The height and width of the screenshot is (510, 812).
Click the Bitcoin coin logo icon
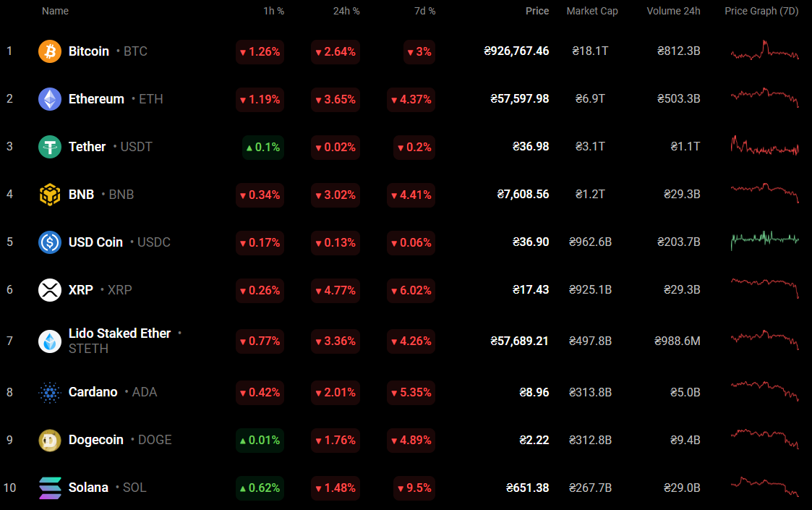[x=50, y=51]
